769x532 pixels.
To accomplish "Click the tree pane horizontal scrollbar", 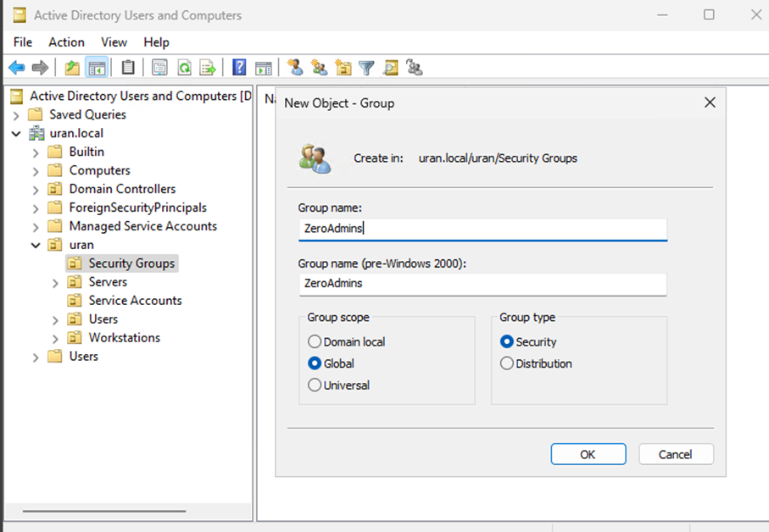I will pyautogui.click(x=104, y=511).
